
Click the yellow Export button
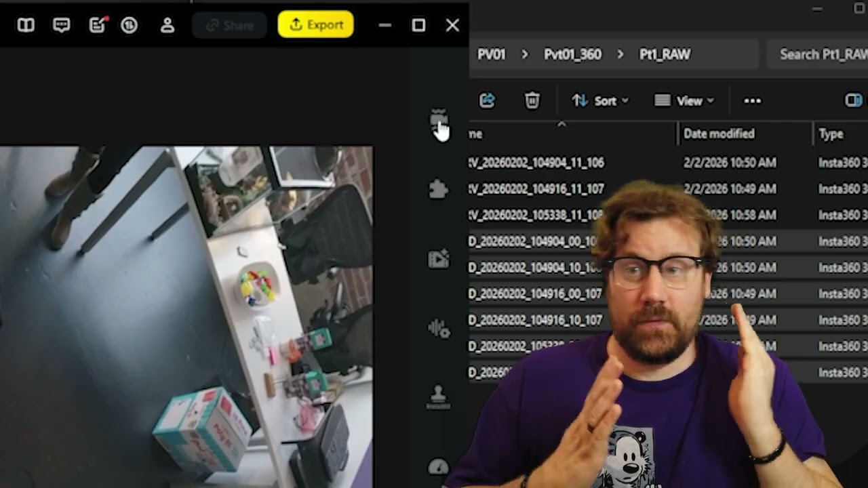pos(315,24)
